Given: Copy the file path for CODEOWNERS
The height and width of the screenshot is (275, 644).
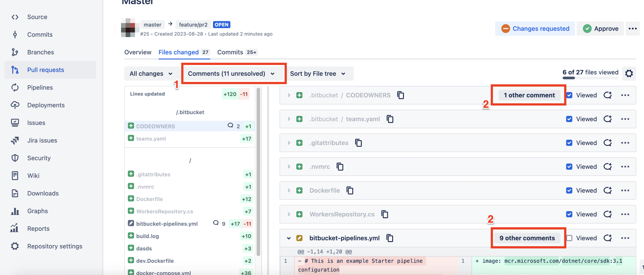Looking at the screenshot, I should (401, 95).
